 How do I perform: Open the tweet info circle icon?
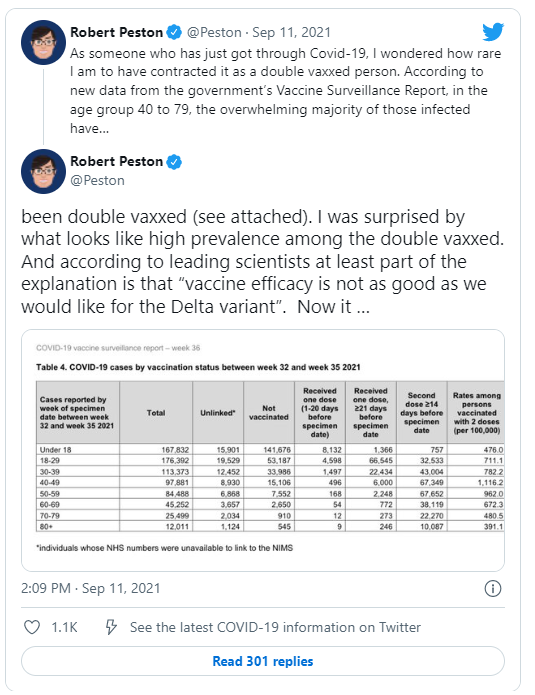tap(493, 589)
